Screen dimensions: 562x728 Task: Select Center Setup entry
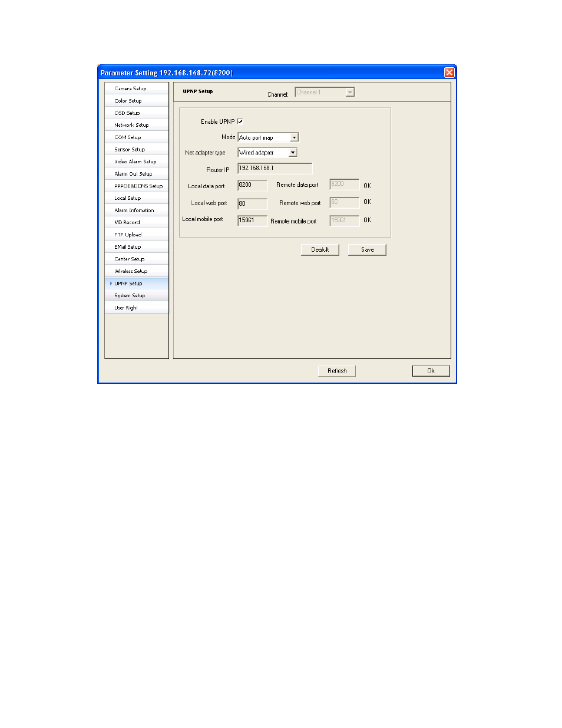(137, 259)
